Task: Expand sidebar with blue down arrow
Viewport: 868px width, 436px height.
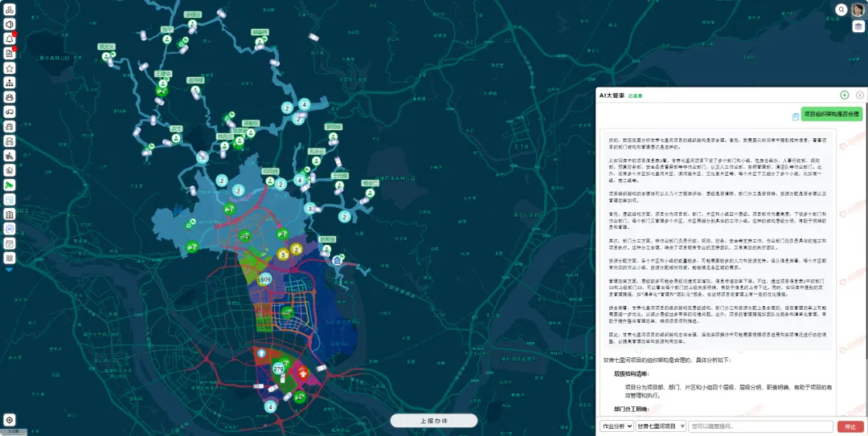Action: click(10, 270)
